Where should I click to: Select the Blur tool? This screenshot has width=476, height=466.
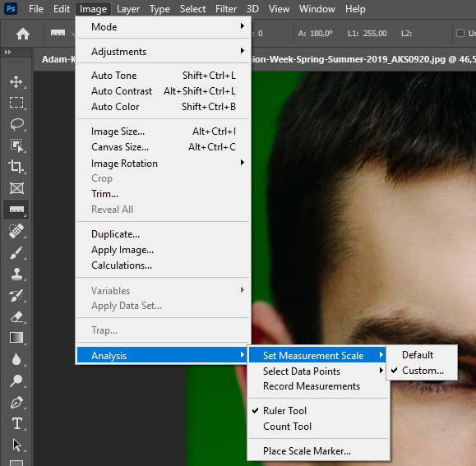pos(16,359)
